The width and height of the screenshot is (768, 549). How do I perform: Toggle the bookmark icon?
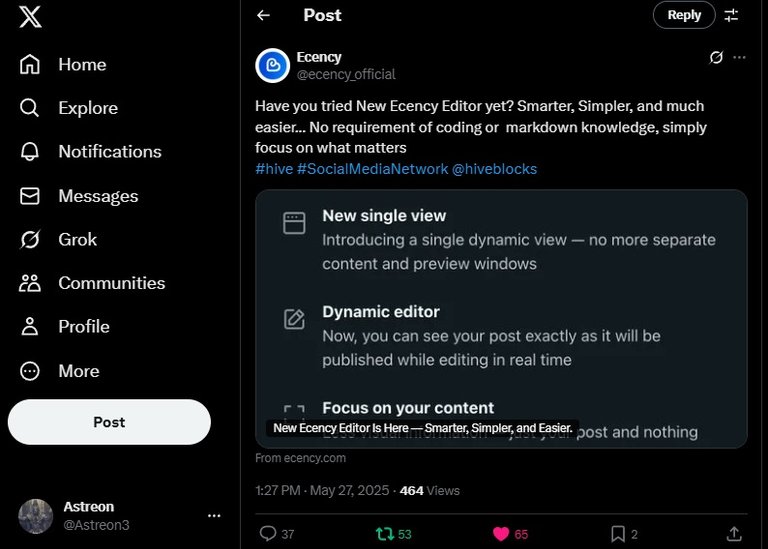click(618, 534)
